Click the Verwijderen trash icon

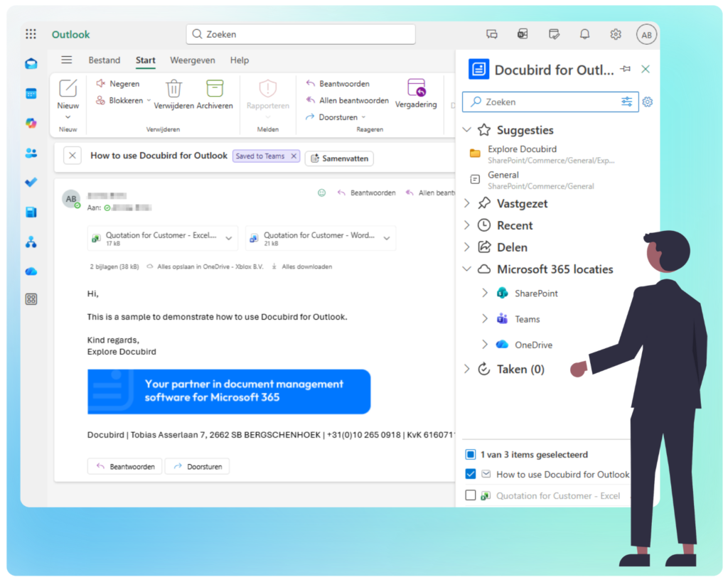click(174, 89)
